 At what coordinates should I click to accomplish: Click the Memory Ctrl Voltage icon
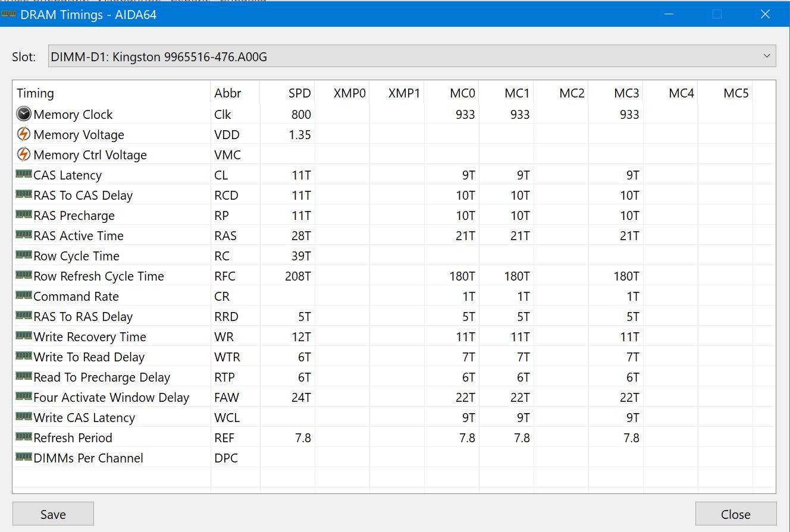(24, 155)
